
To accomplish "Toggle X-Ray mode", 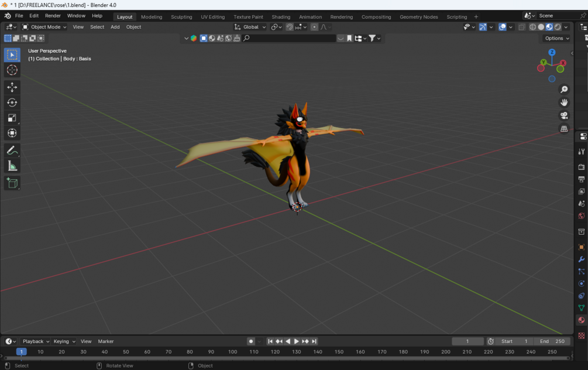I will (522, 27).
